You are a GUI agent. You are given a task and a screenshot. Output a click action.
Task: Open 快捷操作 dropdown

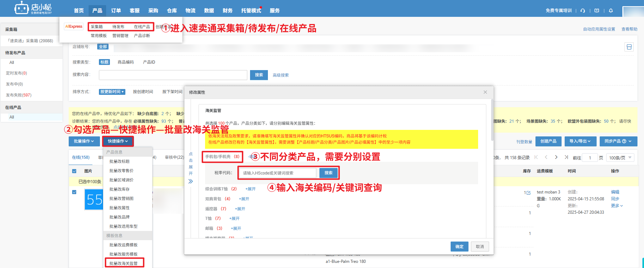118,141
